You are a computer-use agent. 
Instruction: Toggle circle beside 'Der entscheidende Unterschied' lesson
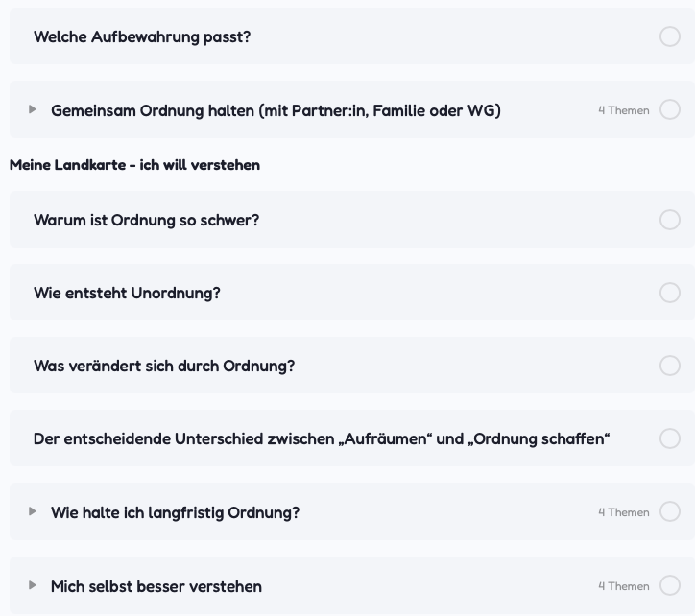point(670,438)
